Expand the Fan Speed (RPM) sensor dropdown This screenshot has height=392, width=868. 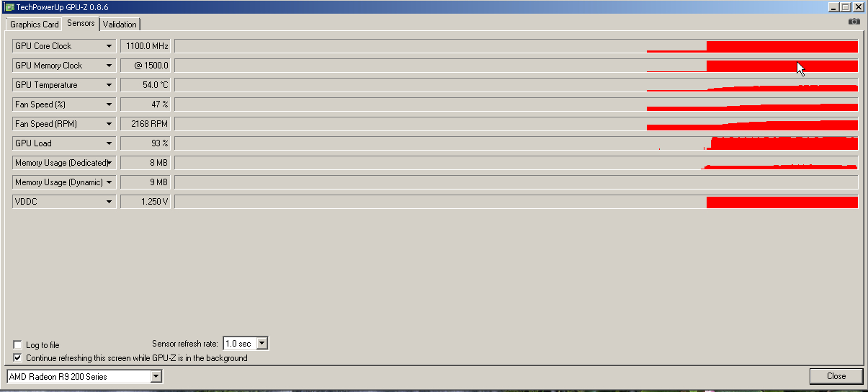pos(64,124)
